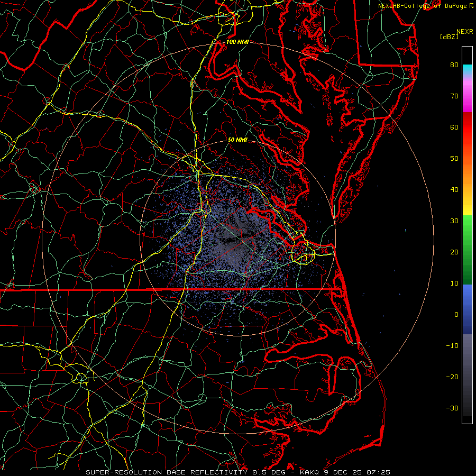Image resolution: width=476 pixels, height=476 pixels.
Task: Click the 50 NMI range ring label
Action: click(x=237, y=140)
